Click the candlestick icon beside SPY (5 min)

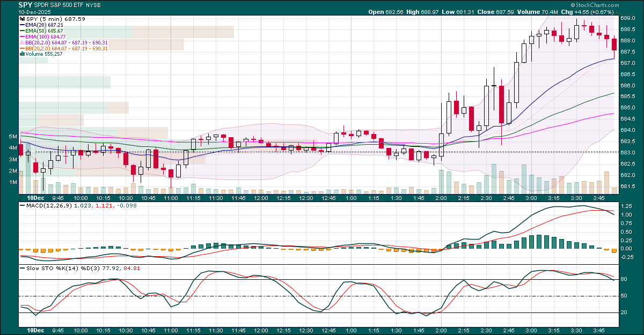coord(21,19)
